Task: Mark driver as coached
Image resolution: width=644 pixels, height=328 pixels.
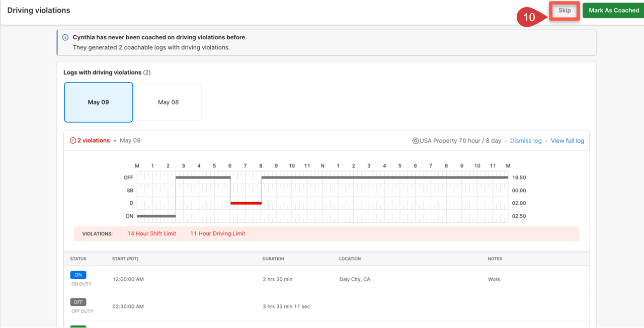Action: click(614, 11)
